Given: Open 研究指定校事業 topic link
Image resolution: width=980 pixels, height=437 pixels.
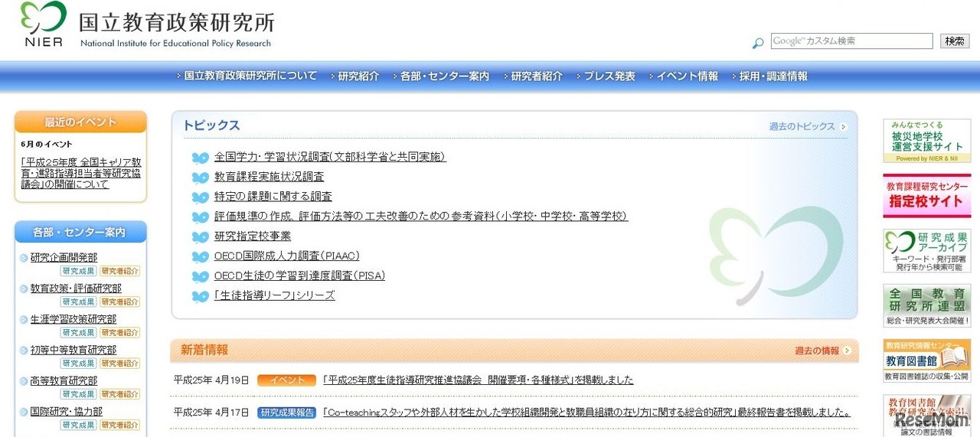Looking at the screenshot, I should pyautogui.click(x=253, y=236).
